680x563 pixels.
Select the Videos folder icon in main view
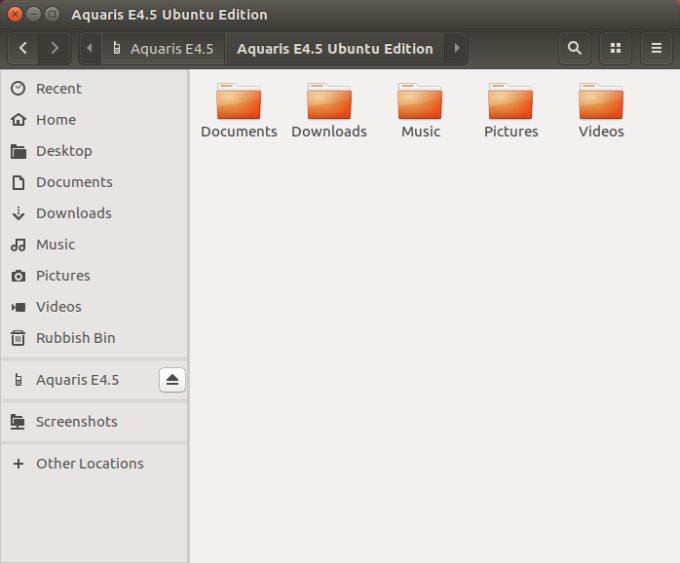click(x=601, y=101)
